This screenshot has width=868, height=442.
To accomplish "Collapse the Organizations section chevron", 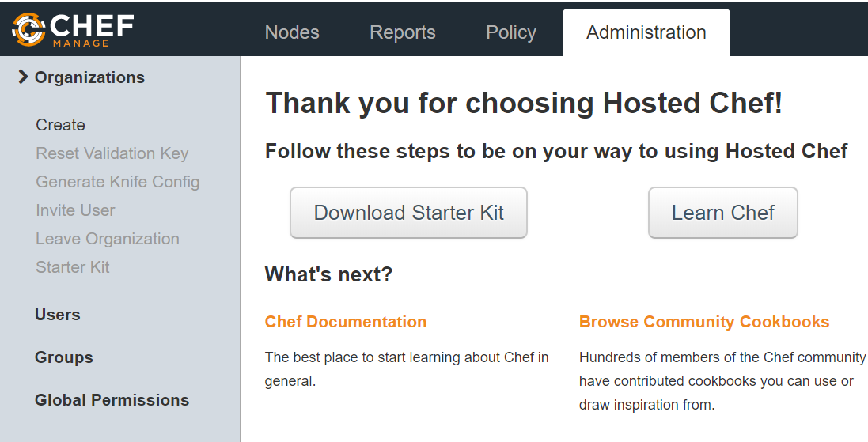I will [x=23, y=77].
